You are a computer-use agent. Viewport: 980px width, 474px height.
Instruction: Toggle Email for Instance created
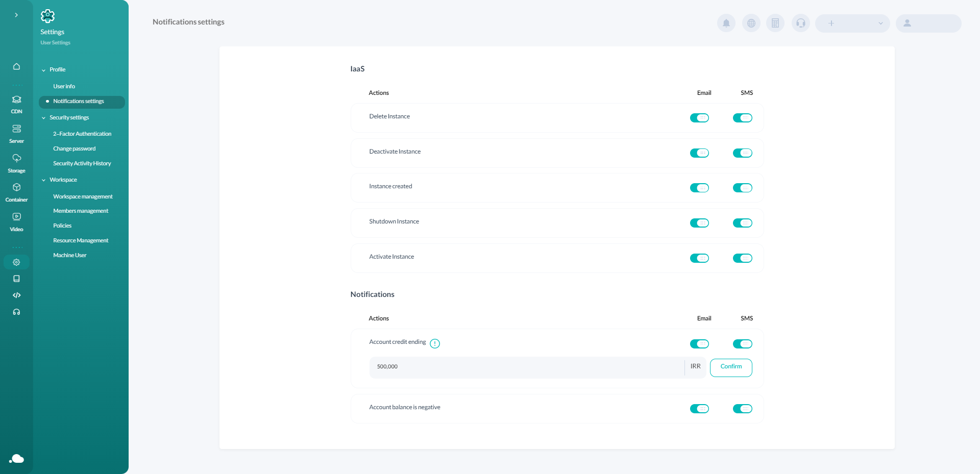pyautogui.click(x=699, y=188)
